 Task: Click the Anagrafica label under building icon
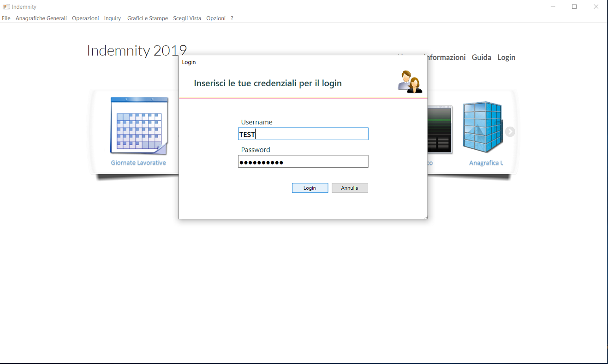coord(486,163)
